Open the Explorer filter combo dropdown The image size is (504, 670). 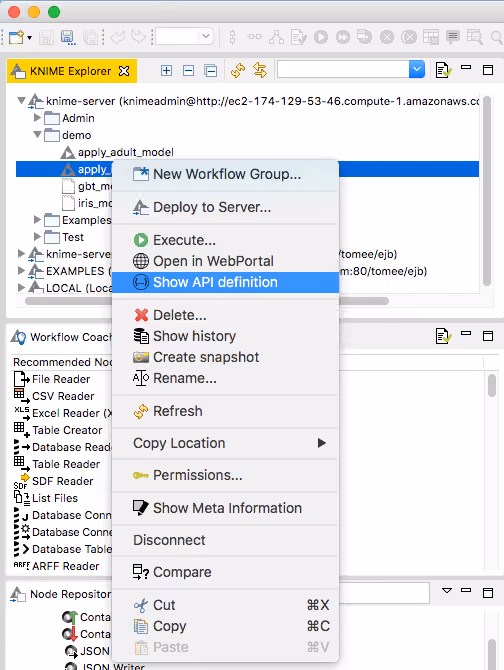click(416, 70)
